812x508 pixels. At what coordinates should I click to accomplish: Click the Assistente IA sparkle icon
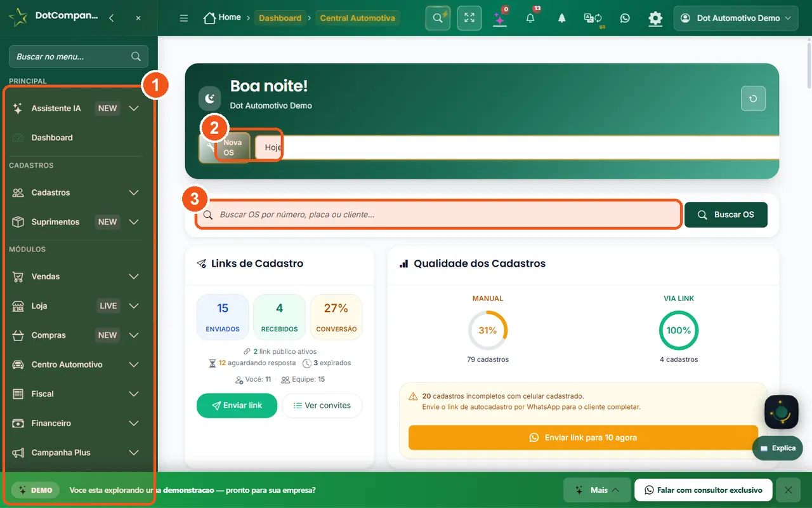pos(18,109)
